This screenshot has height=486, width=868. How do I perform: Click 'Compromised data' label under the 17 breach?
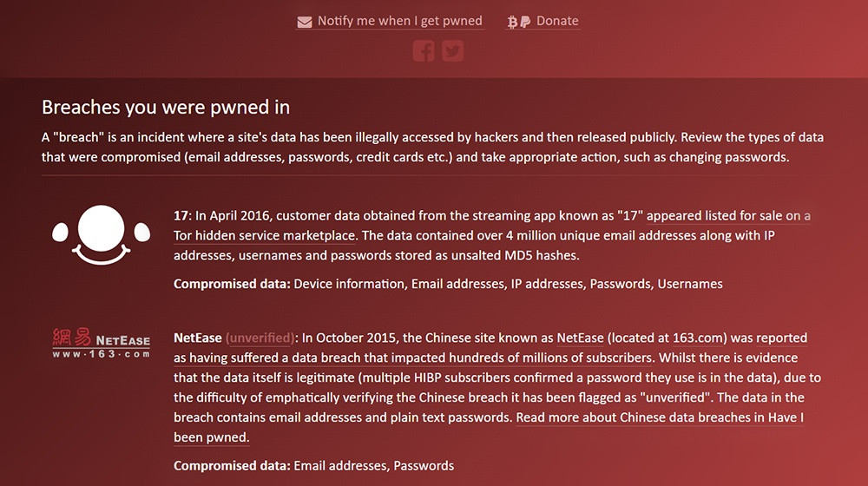pyautogui.click(x=232, y=284)
